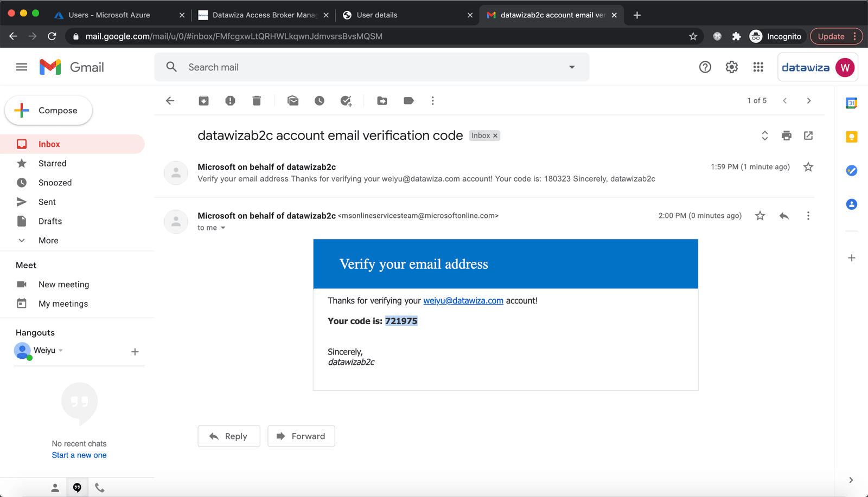The width and height of the screenshot is (868, 497).
Task: Open a new browser tab
Action: click(637, 15)
